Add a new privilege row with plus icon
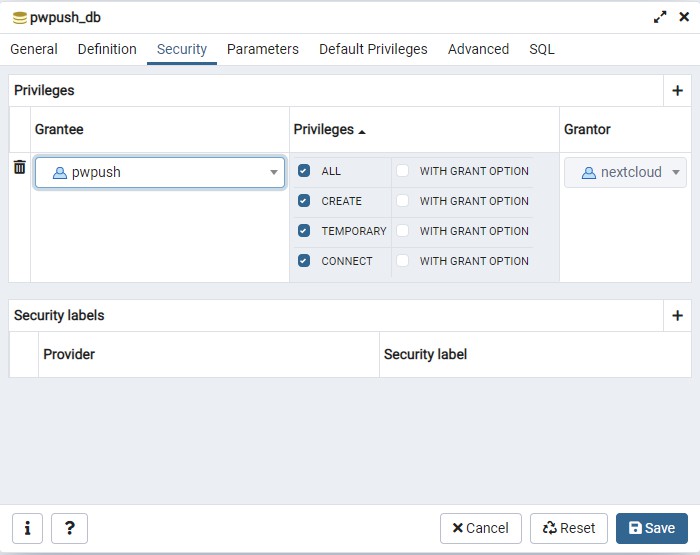700x555 pixels. coord(677,91)
